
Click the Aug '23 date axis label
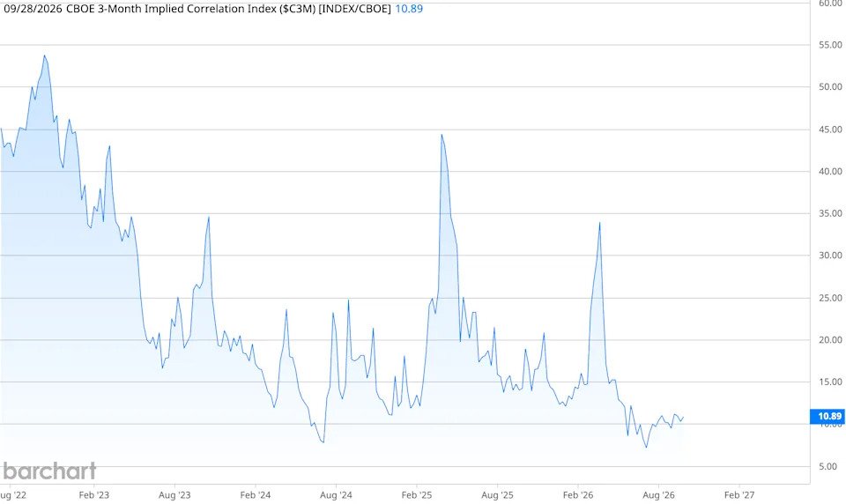tap(174, 495)
